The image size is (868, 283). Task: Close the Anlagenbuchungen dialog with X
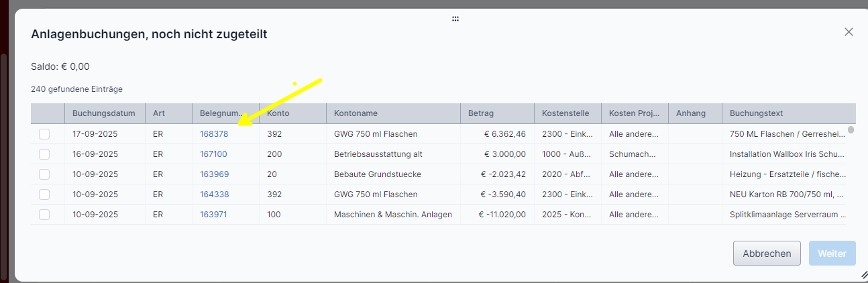point(849,32)
